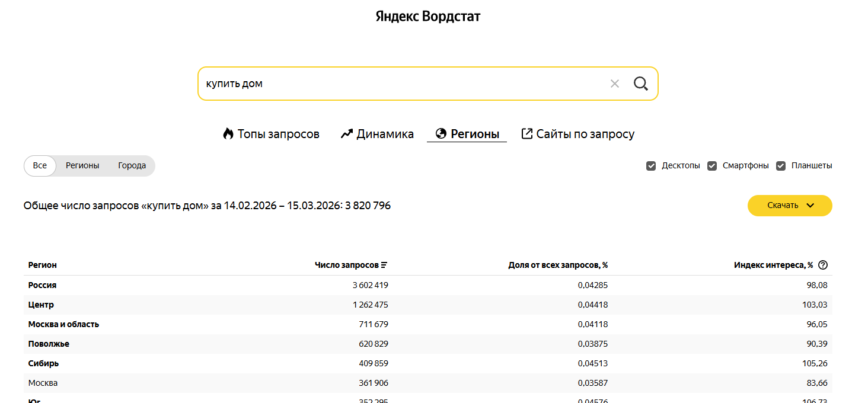Open the Сайты по запросу tab

click(578, 134)
